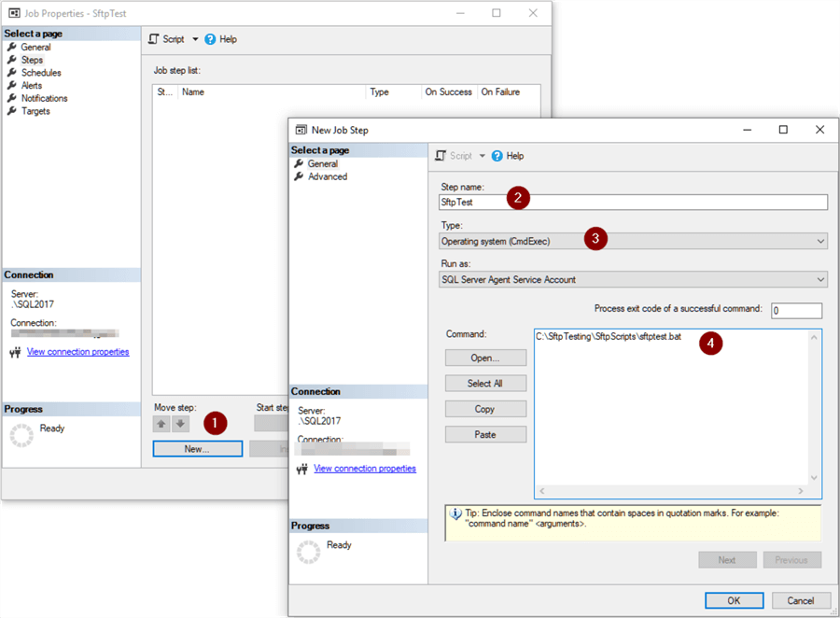The height and width of the screenshot is (618, 840).
Task: Close the Job Properties window
Action: point(533,13)
